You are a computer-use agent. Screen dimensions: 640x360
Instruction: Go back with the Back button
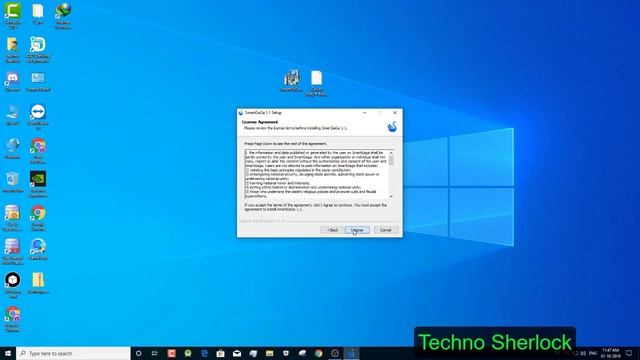click(x=332, y=230)
